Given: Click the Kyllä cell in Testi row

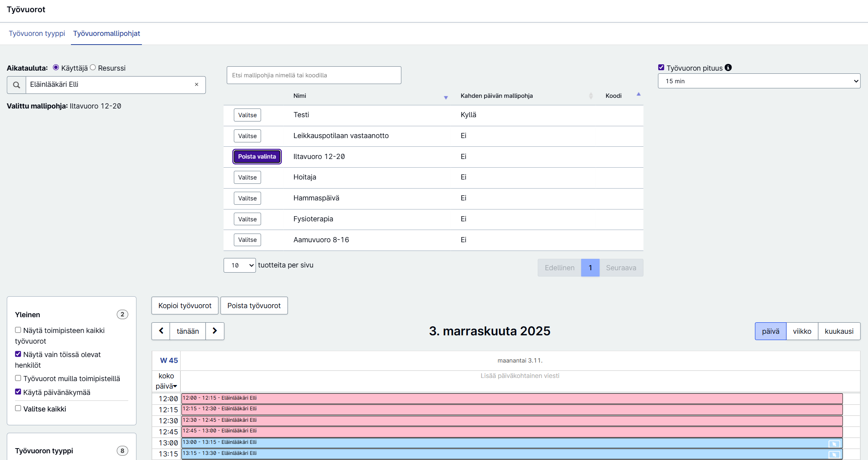Looking at the screenshot, I should (x=468, y=115).
